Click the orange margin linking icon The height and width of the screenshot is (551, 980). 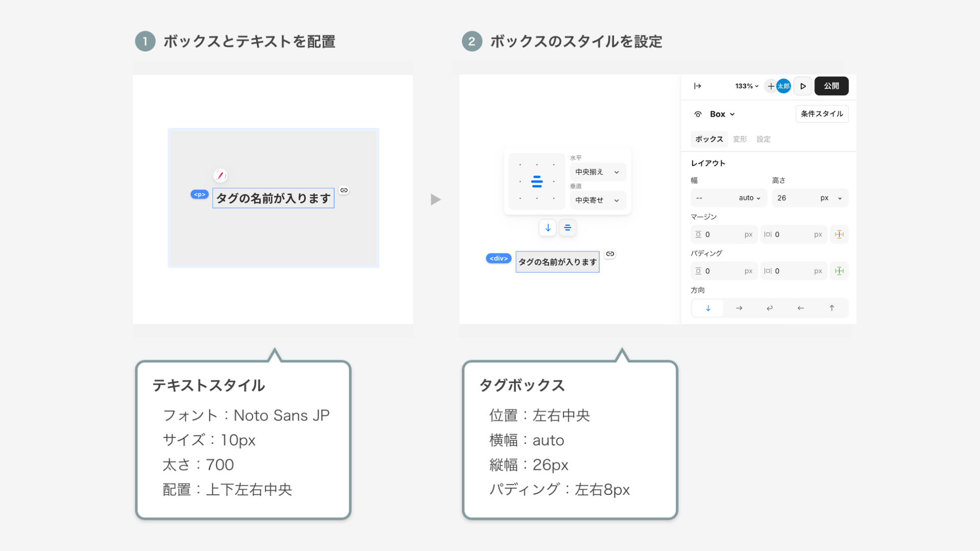click(x=839, y=234)
